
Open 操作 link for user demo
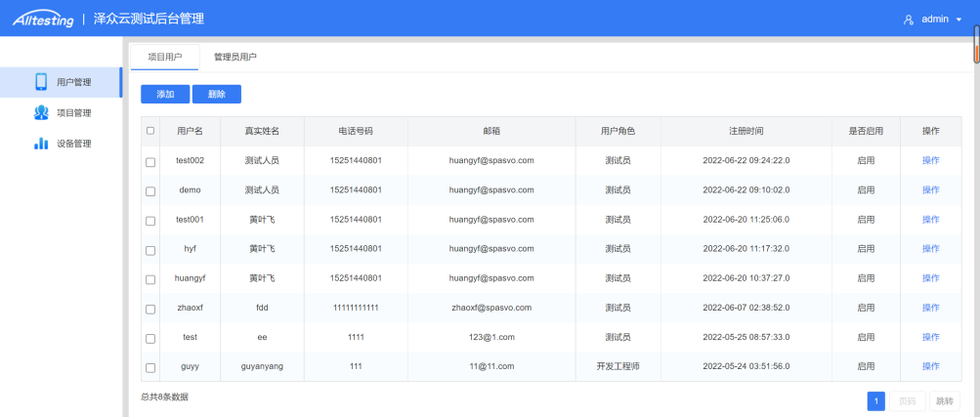pyautogui.click(x=930, y=189)
